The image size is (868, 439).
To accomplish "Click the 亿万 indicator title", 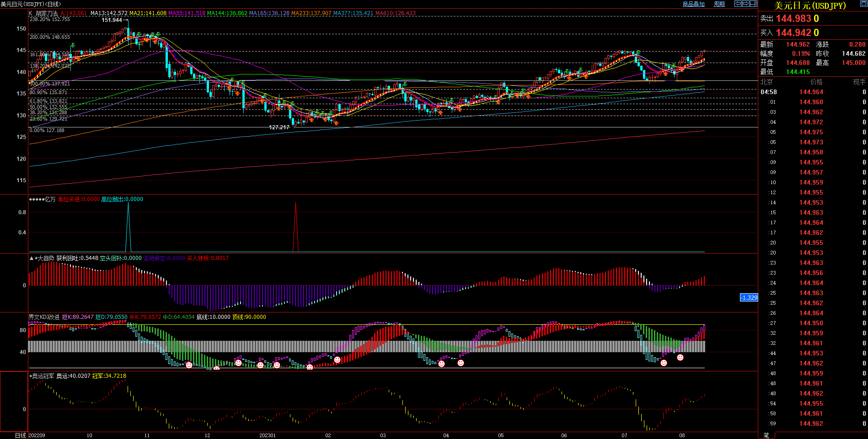I will pos(50,199).
